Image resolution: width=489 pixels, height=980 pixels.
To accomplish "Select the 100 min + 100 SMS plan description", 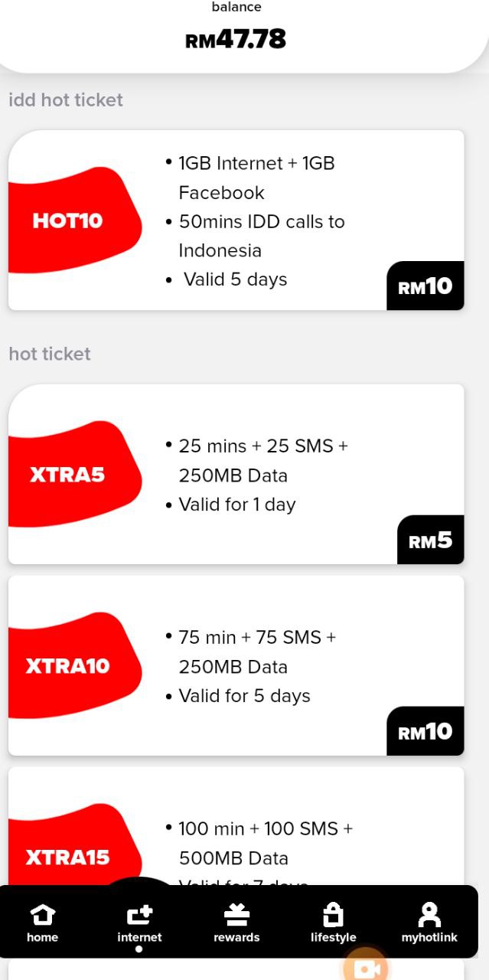I will 265,843.
